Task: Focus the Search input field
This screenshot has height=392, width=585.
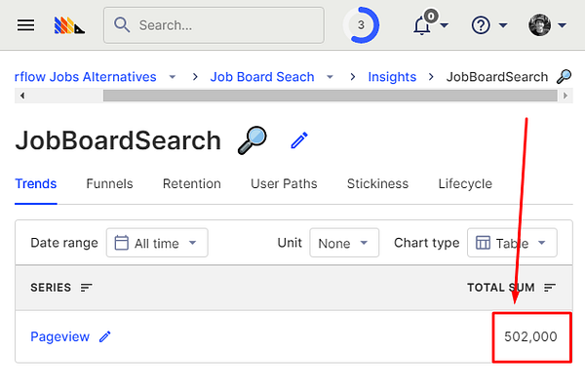Action: (x=224, y=25)
